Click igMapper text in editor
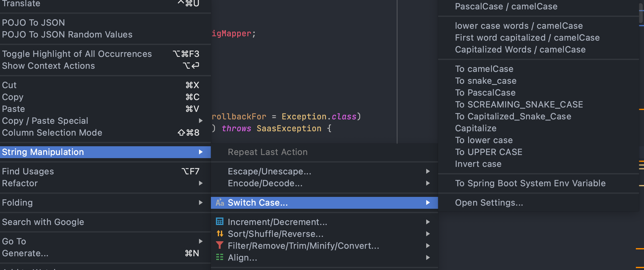This screenshot has height=270, width=644. 232,34
